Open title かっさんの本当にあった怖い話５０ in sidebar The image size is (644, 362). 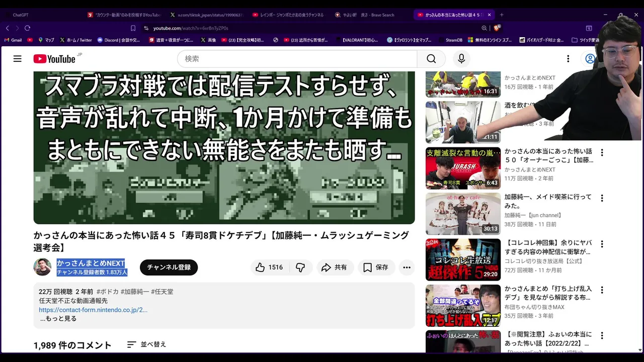[x=549, y=155]
